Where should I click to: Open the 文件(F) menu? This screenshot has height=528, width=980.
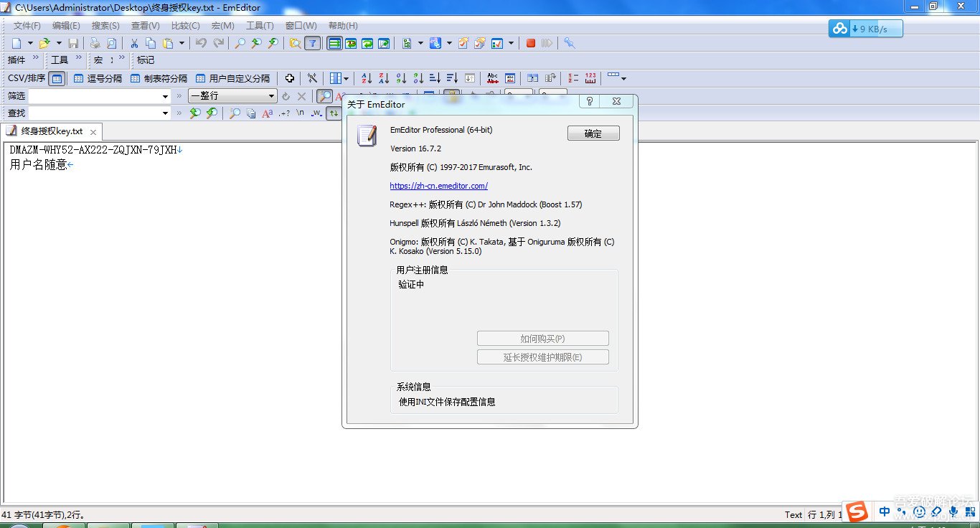tap(27, 26)
